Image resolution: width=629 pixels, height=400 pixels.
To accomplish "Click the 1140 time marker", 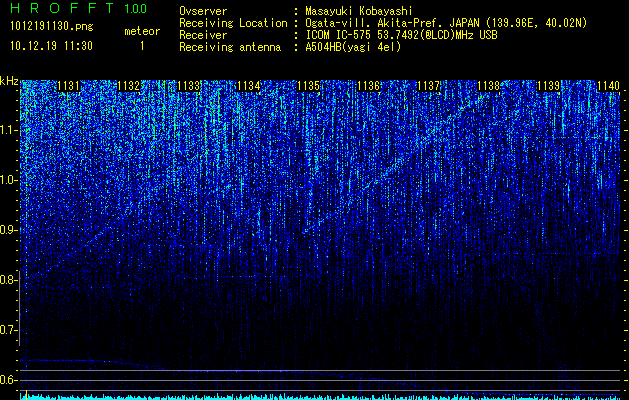I will click(x=608, y=86).
